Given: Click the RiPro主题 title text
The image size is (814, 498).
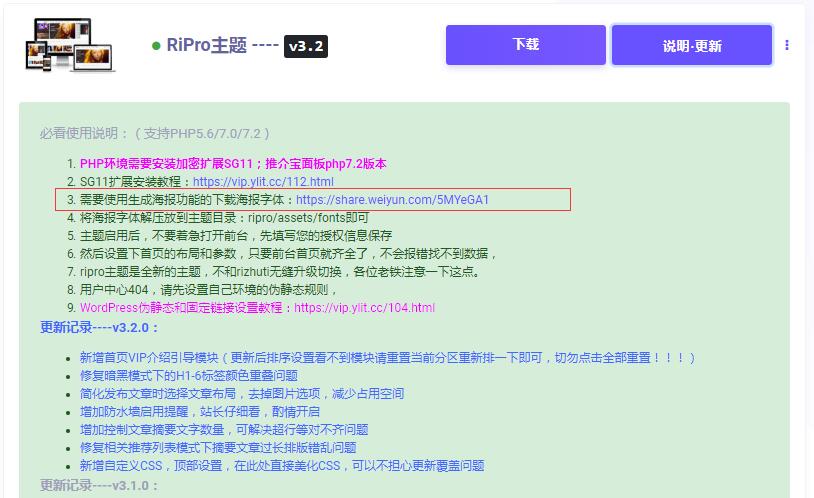Looking at the screenshot, I should [207, 45].
